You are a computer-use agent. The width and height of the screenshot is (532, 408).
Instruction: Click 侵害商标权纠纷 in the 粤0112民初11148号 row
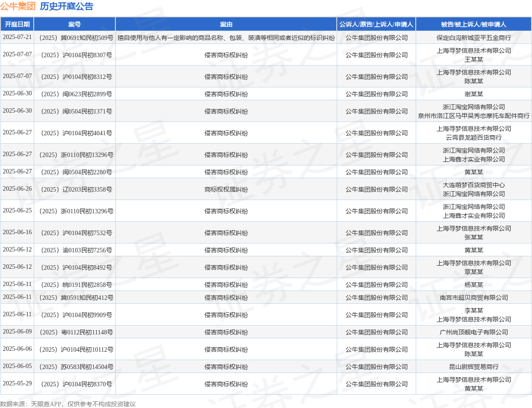(226, 332)
